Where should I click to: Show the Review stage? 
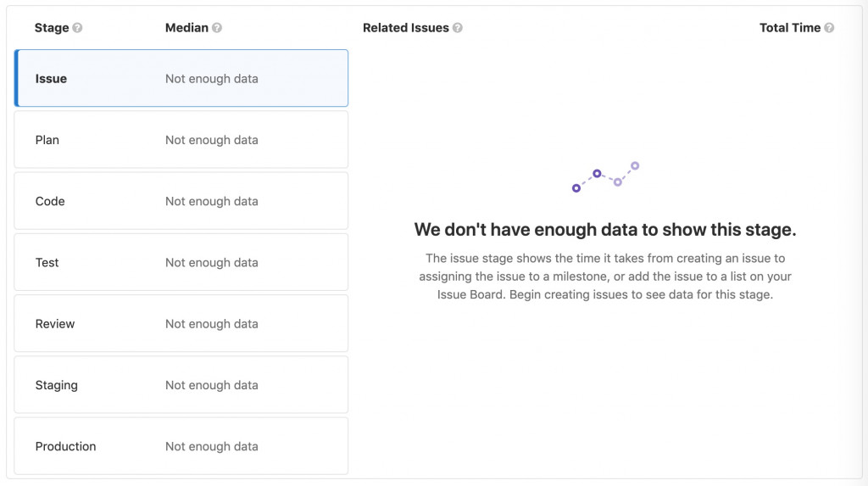click(181, 323)
